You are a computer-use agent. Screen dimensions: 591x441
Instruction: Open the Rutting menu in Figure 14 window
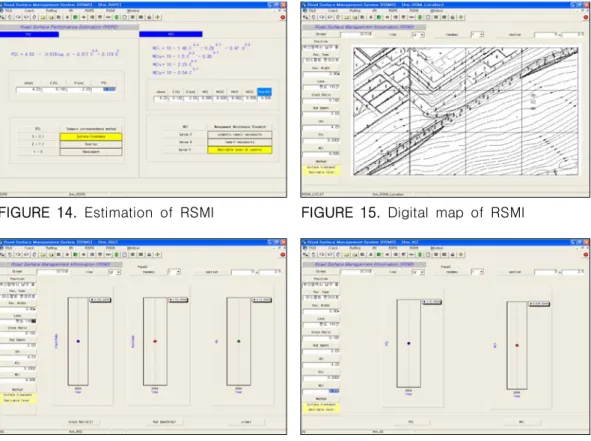[51, 11]
